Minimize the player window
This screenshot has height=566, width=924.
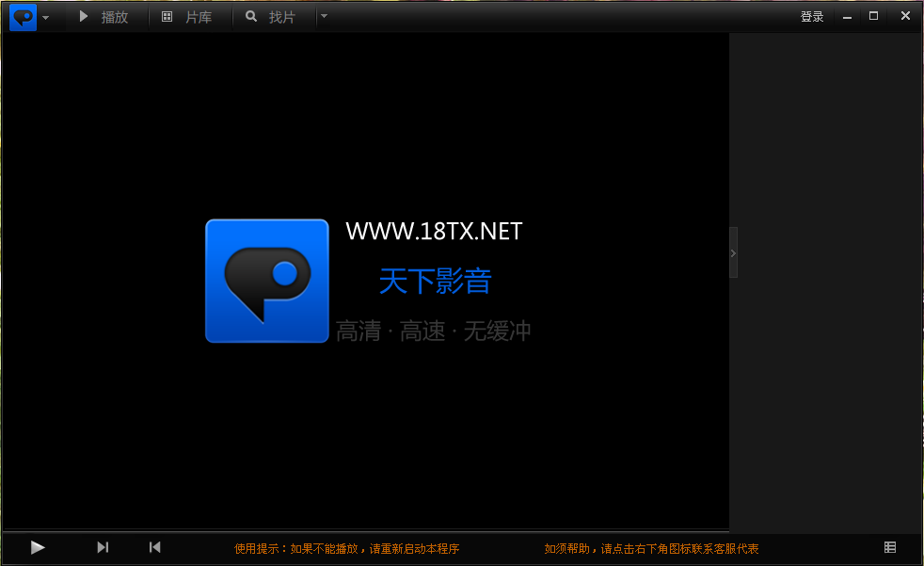[x=847, y=17]
